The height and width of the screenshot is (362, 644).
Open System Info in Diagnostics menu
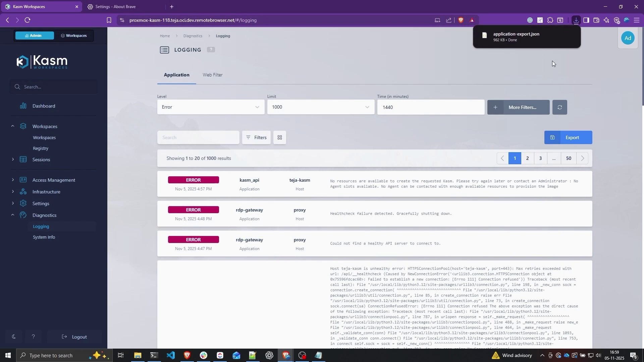[x=44, y=237]
